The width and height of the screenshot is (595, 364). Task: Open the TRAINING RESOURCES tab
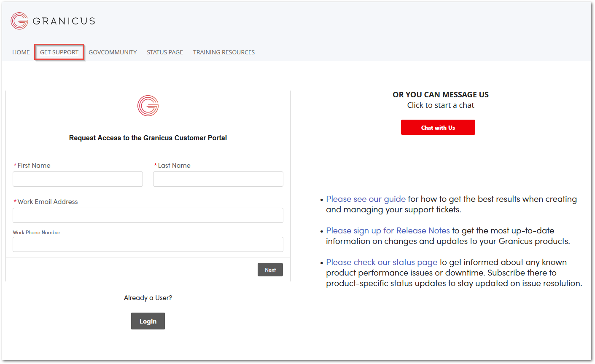coord(223,52)
